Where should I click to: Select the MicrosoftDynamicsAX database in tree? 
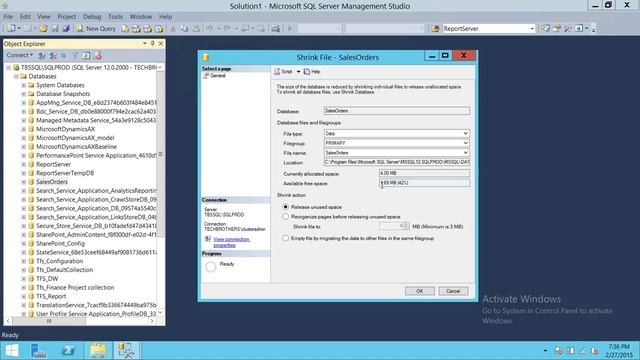(65, 129)
